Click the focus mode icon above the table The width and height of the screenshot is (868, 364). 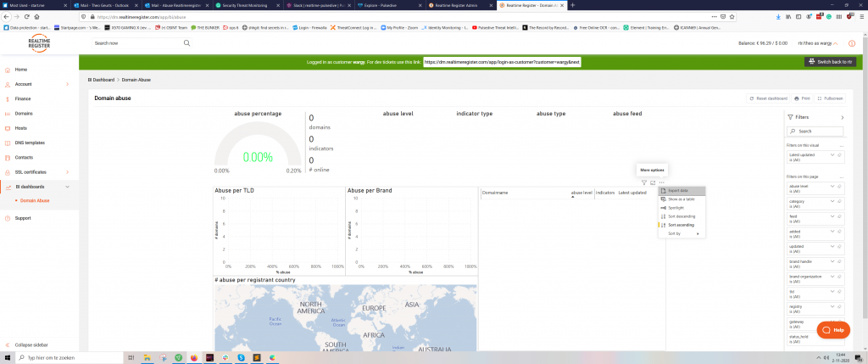653,182
